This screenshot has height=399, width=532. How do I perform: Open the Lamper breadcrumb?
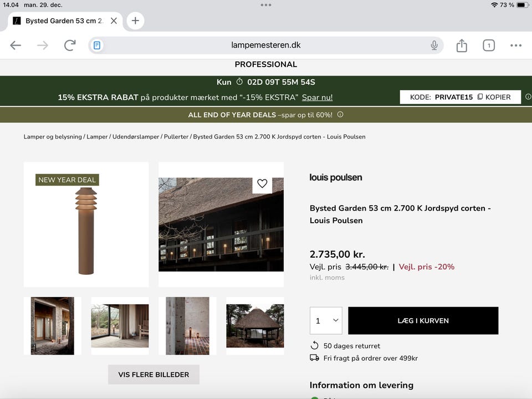point(97,137)
